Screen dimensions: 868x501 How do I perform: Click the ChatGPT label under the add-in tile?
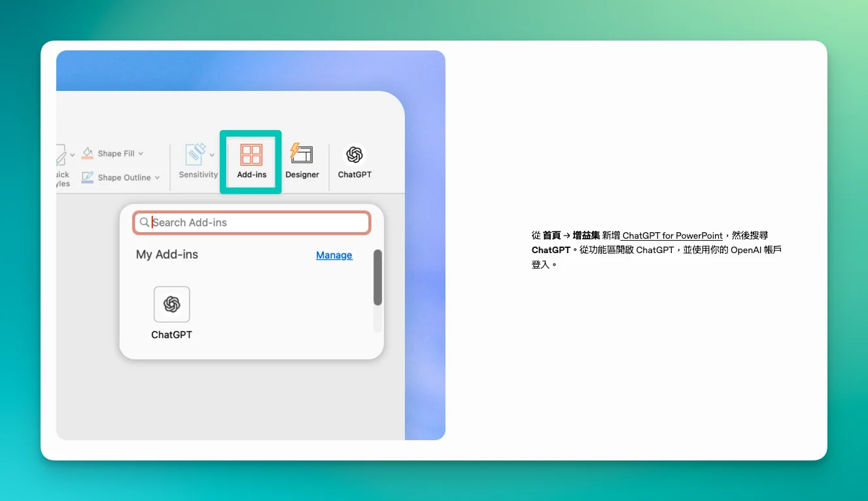coord(171,334)
